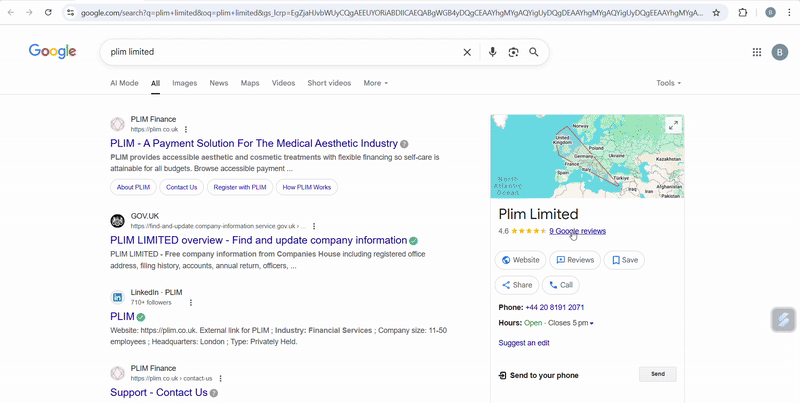The width and height of the screenshot is (800, 403).
Task: Click Suggest an edit link
Action: tap(524, 343)
